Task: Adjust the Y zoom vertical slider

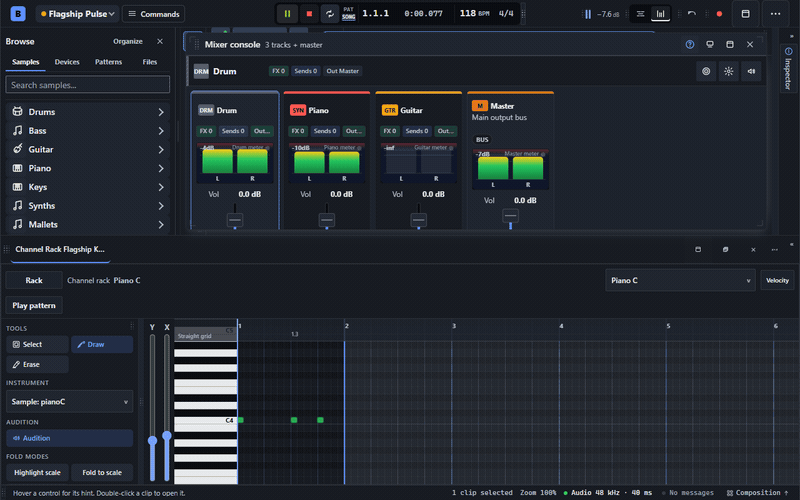Action: pyautogui.click(x=152, y=441)
